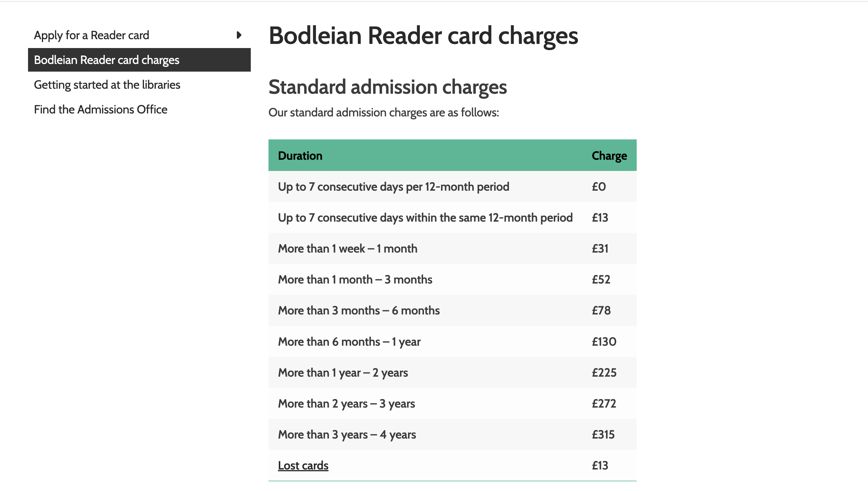The image size is (868, 491).
Task: Click the Charge column header
Action: (609, 156)
